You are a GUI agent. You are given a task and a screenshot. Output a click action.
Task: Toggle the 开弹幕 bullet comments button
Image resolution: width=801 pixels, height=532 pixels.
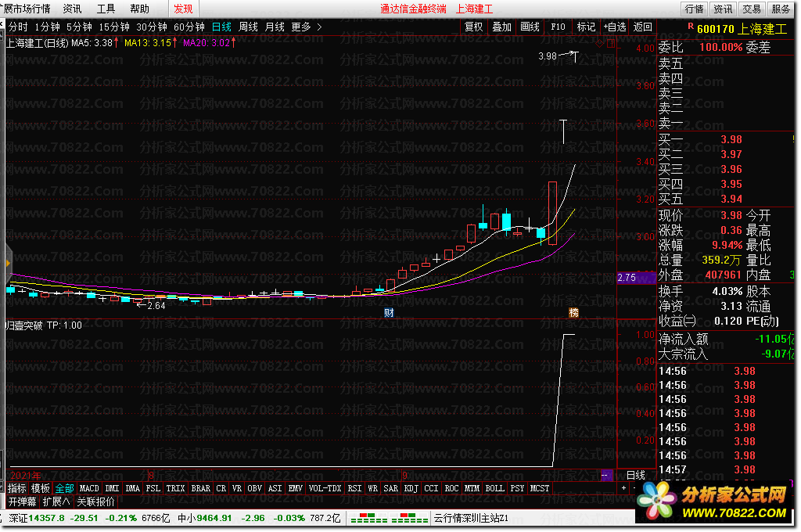point(23,501)
